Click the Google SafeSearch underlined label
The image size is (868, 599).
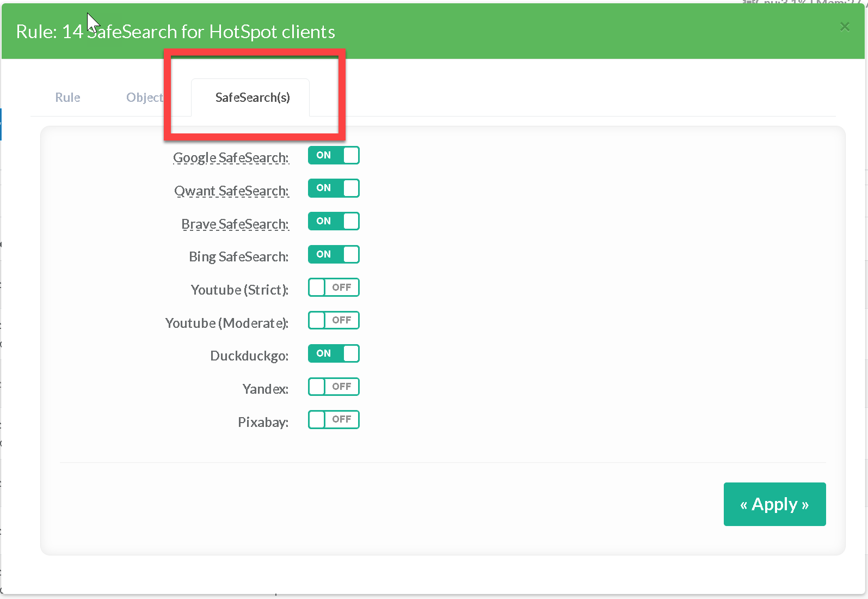point(231,158)
